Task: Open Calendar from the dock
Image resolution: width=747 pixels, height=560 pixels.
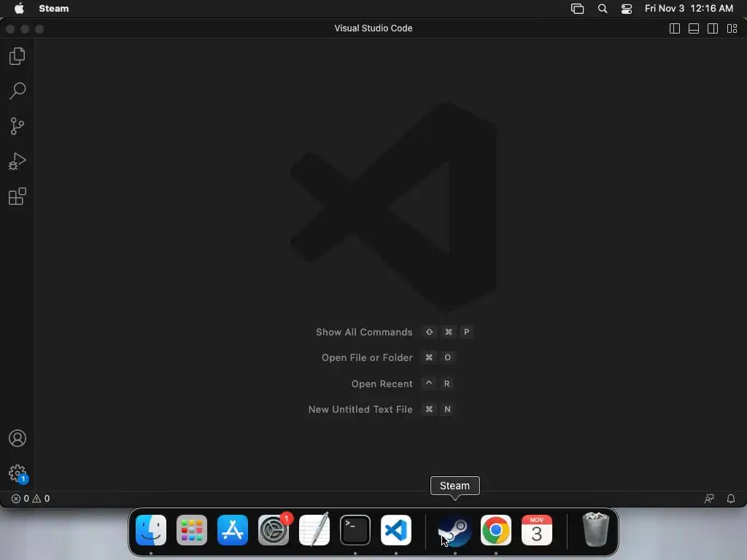Action: coord(537,530)
